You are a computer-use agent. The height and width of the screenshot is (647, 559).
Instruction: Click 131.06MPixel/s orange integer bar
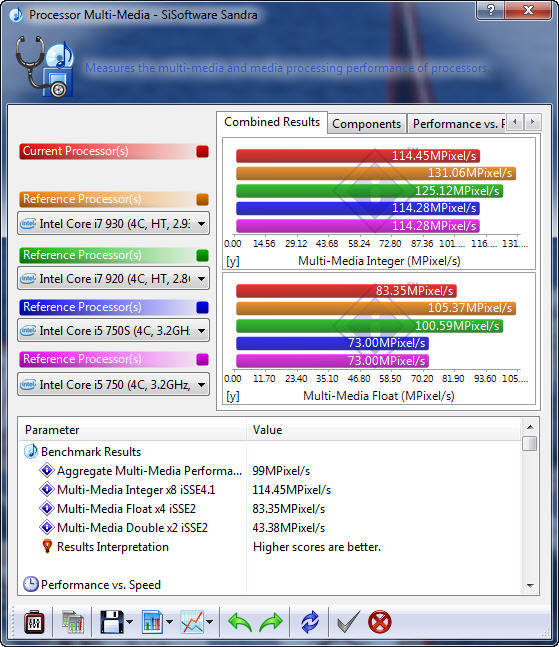coord(376,173)
